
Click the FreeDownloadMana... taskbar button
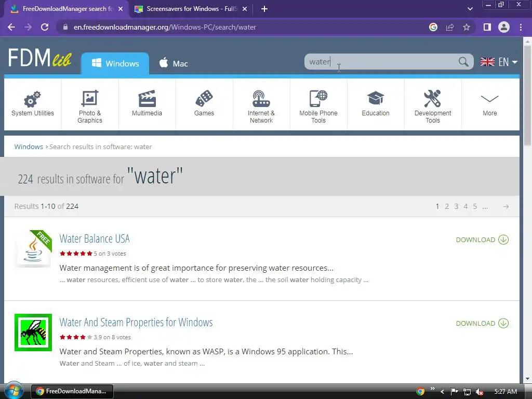click(72, 391)
